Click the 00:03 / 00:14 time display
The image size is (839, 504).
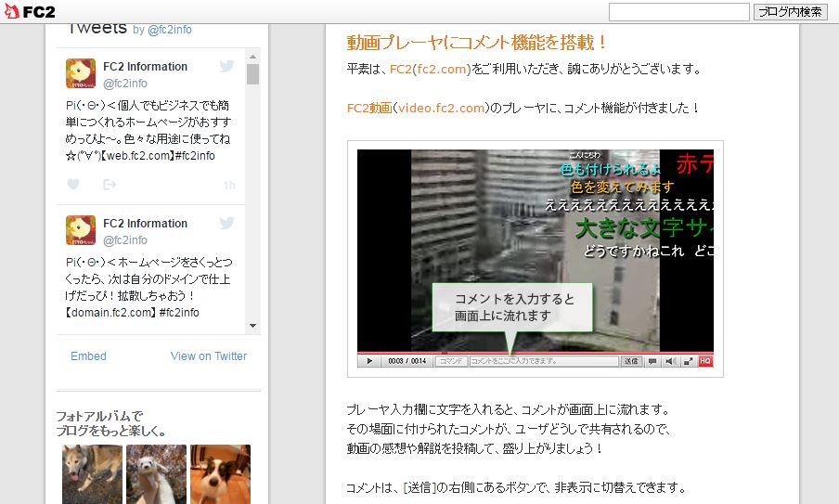407,361
